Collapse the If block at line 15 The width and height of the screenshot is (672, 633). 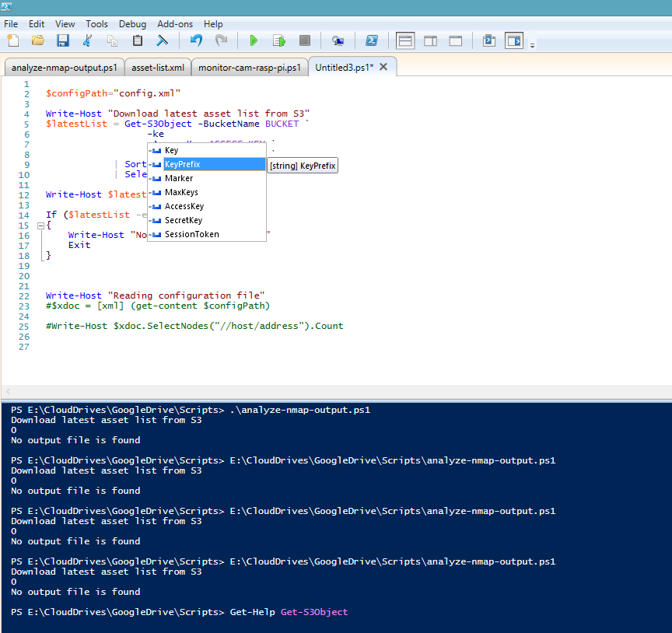coord(40,225)
